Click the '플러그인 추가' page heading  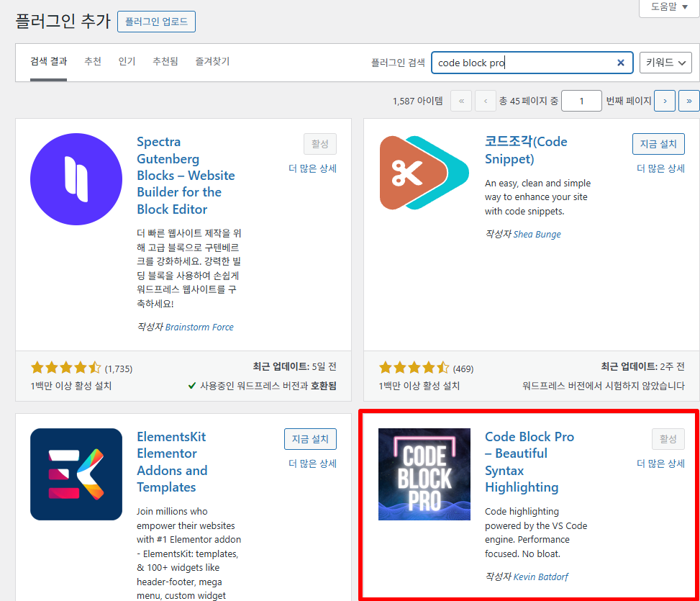point(63,21)
